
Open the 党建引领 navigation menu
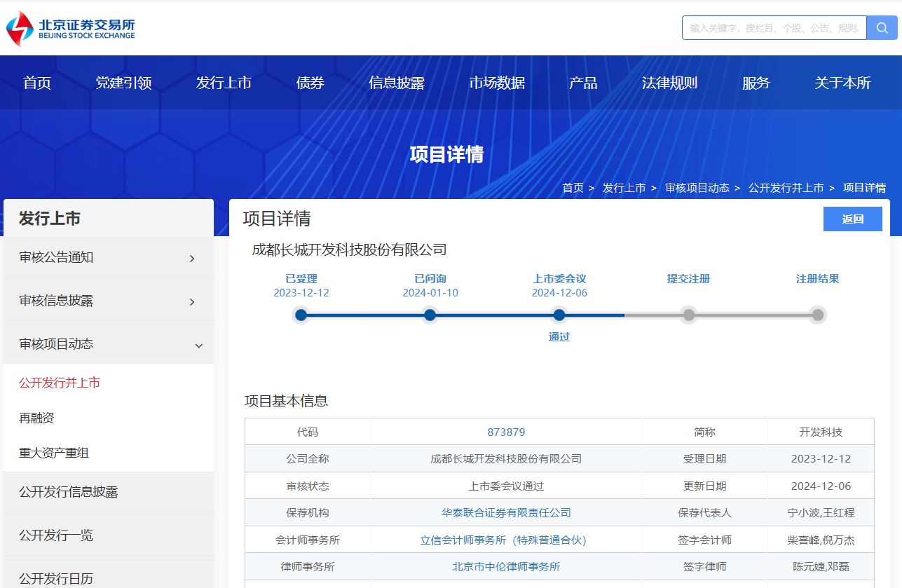point(123,83)
